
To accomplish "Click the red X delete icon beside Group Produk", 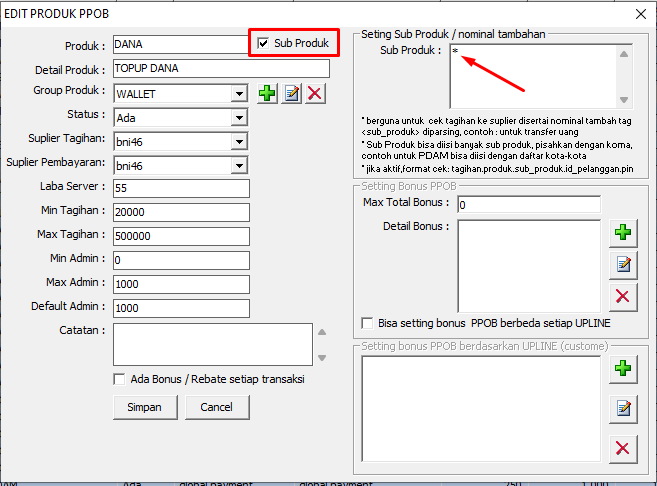I will click(315, 93).
